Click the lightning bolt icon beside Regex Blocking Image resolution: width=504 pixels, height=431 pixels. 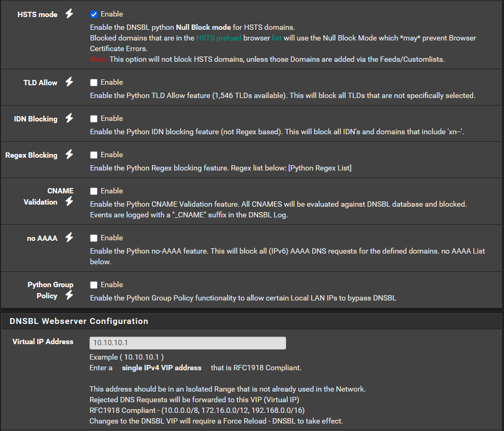coord(69,154)
